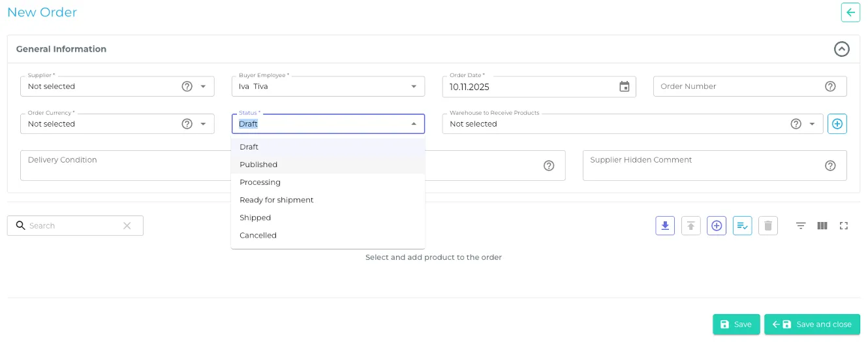This screenshot has width=868, height=350.
Task: Click the Save button
Action: click(x=736, y=325)
